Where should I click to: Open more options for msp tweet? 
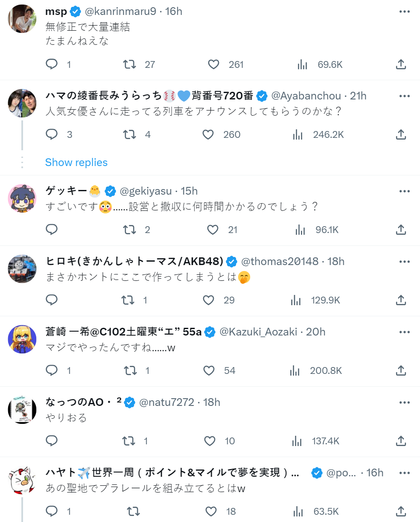(x=404, y=12)
